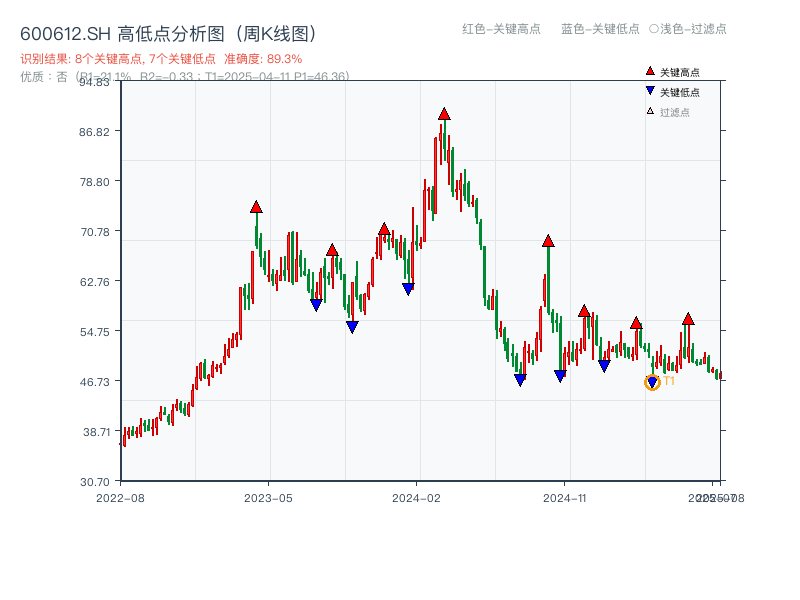Click the 过滤点 legend label
Viewport: 800px width, 600px height.
pyautogui.click(x=674, y=112)
